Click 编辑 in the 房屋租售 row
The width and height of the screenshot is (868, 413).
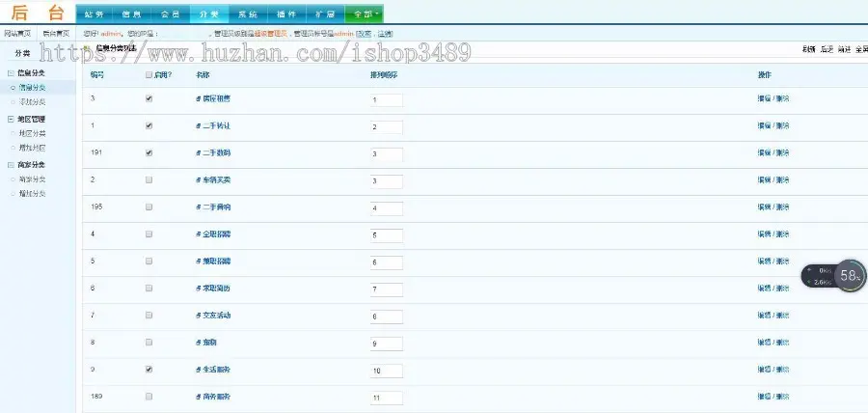[764, 98]
